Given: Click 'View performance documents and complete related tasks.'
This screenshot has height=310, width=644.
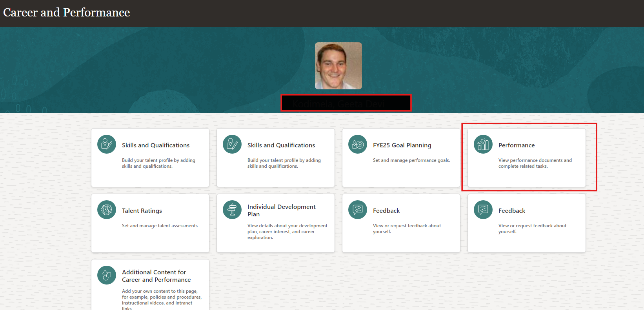Looking at the screenshot, I should point(535,163).
